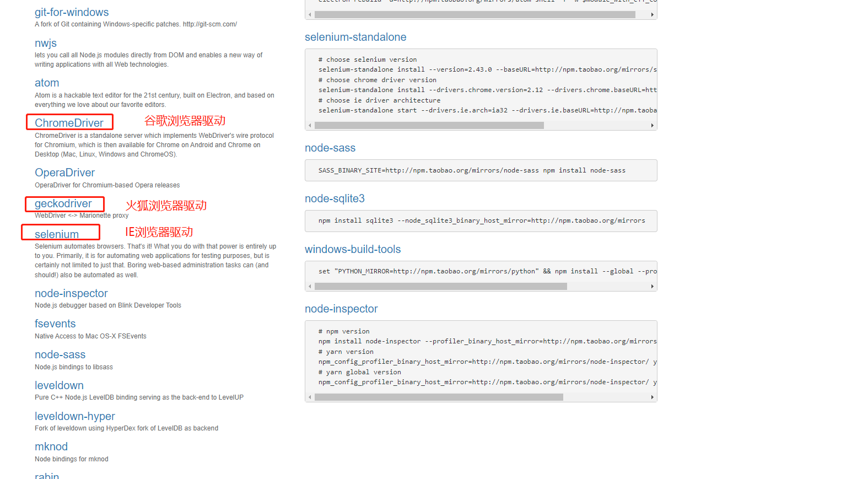Click left scroll arrow of node-inspector code block
The width and height of the screenshot is (868, 479).
310,397
